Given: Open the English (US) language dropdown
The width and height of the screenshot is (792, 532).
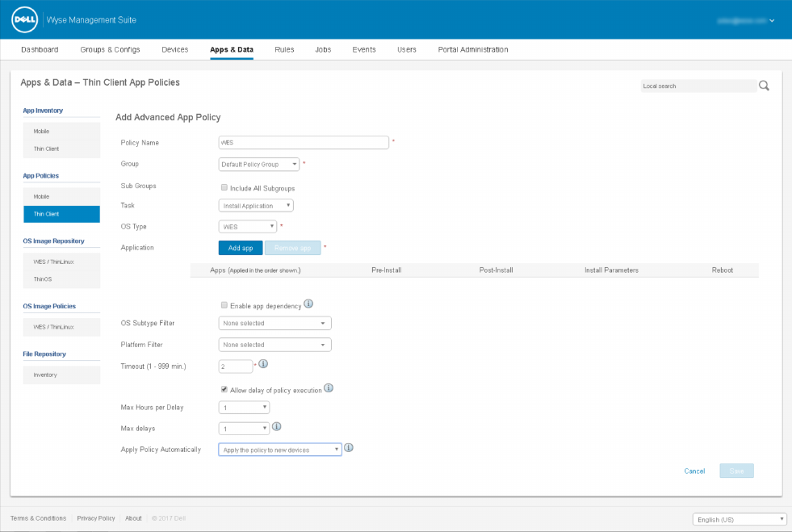Looking at the screenshot, I should click(740, 519).
